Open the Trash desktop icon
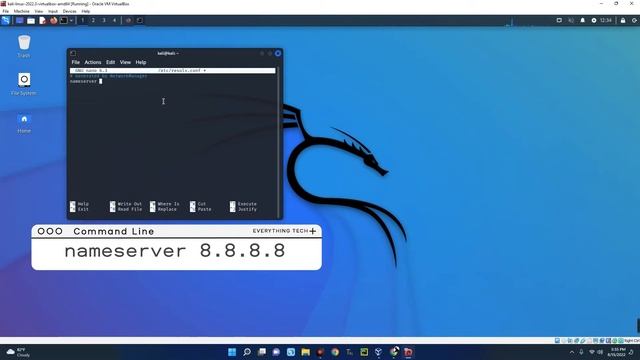Image resolution: width=640 pixels, height=360 pixels. click(24, 46)
